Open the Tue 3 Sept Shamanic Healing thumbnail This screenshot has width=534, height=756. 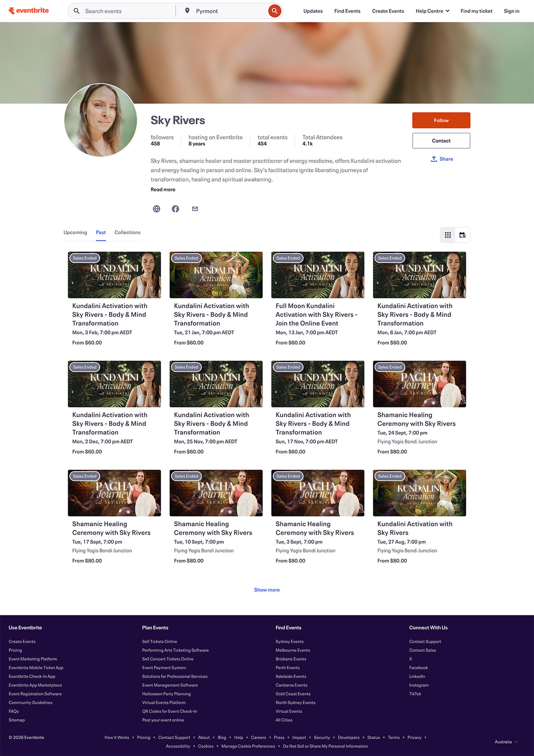pyautogui.click(x=318, y=493)
